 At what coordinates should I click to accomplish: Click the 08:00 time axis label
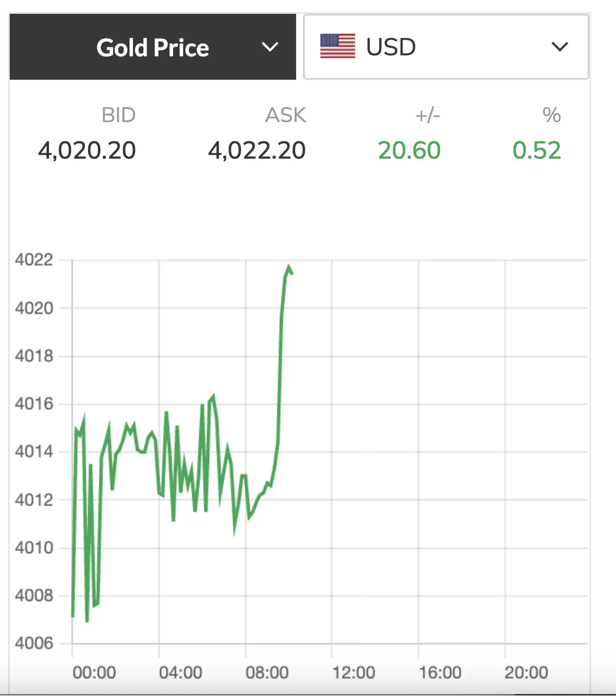[267, 672]
